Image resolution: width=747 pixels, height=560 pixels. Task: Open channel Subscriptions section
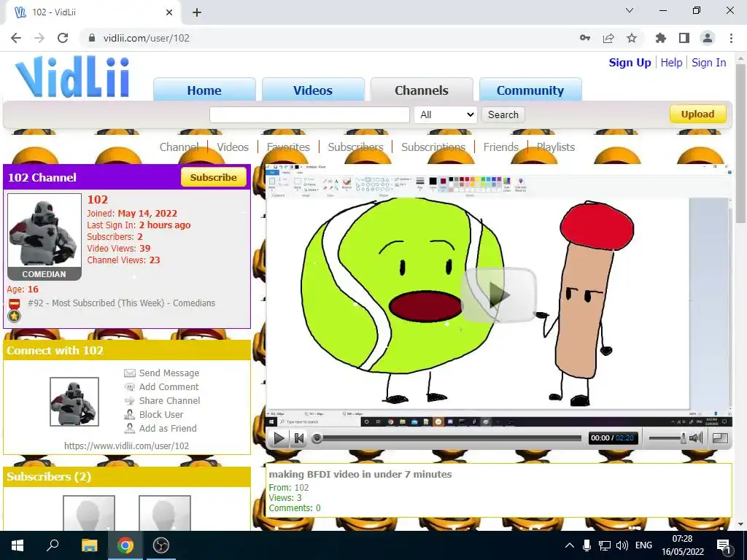click(433, 147)
